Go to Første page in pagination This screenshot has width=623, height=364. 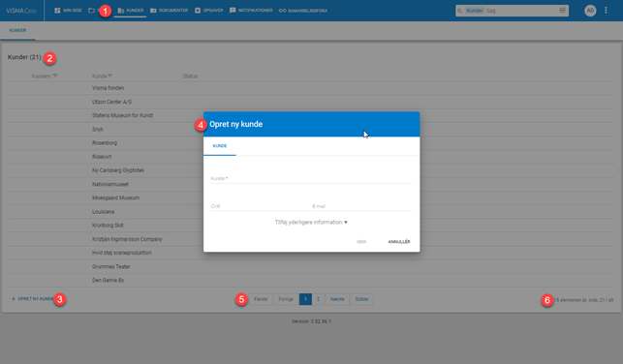tap(261, 299)
